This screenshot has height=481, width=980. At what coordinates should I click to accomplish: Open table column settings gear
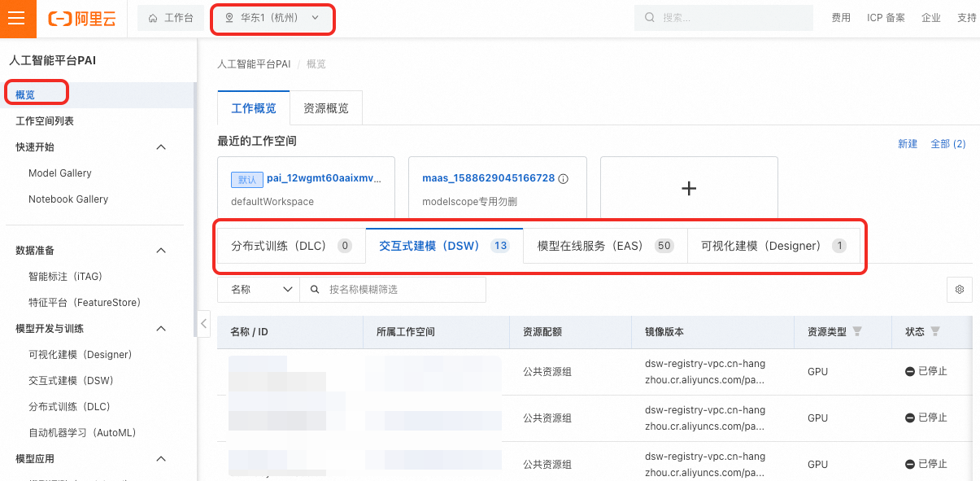point(960,289)
